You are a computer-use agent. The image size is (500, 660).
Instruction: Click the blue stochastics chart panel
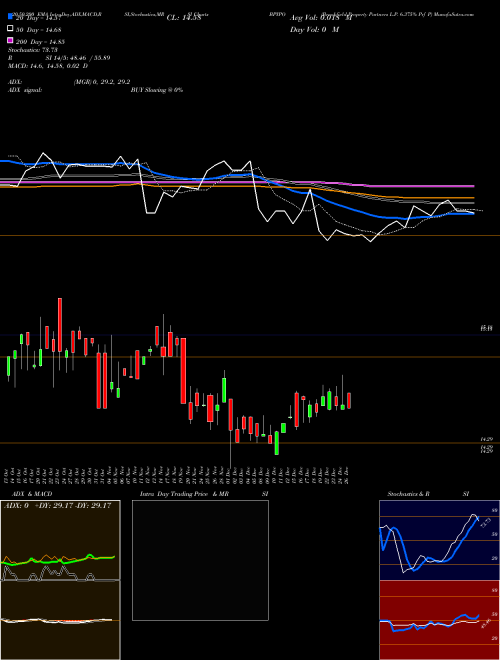[439, 540]
